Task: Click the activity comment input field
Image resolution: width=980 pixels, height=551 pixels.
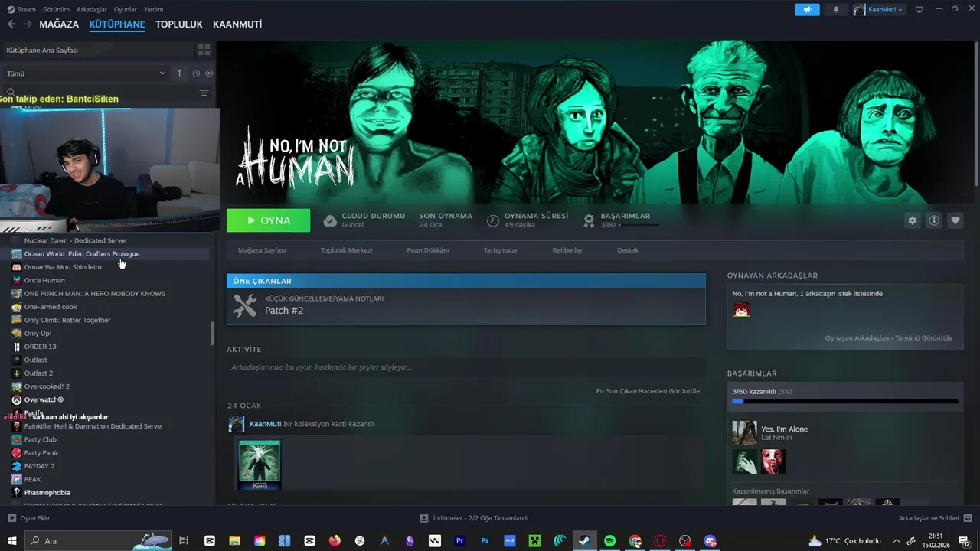Action: 465,367
